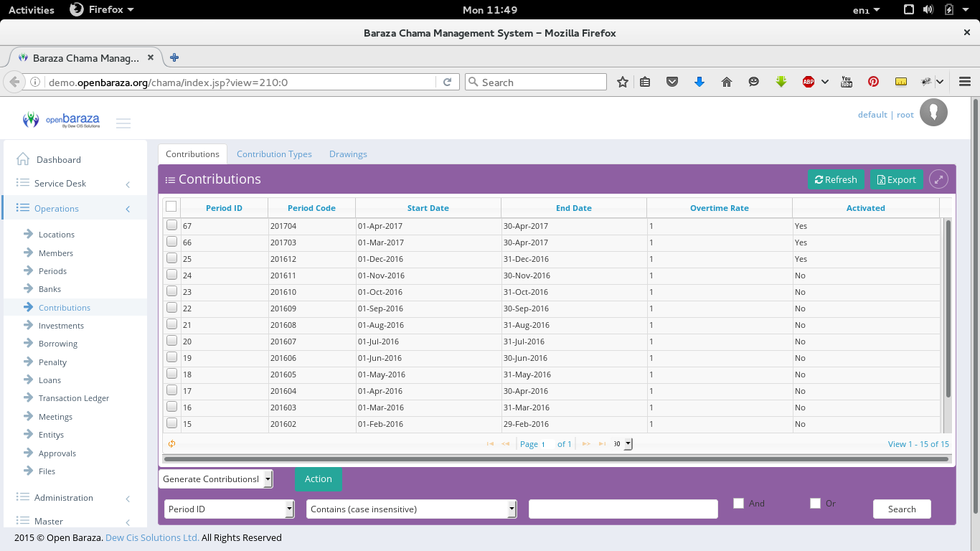
Task: Enable the Or search option checkbox
Action: click(x=815, y=503)
